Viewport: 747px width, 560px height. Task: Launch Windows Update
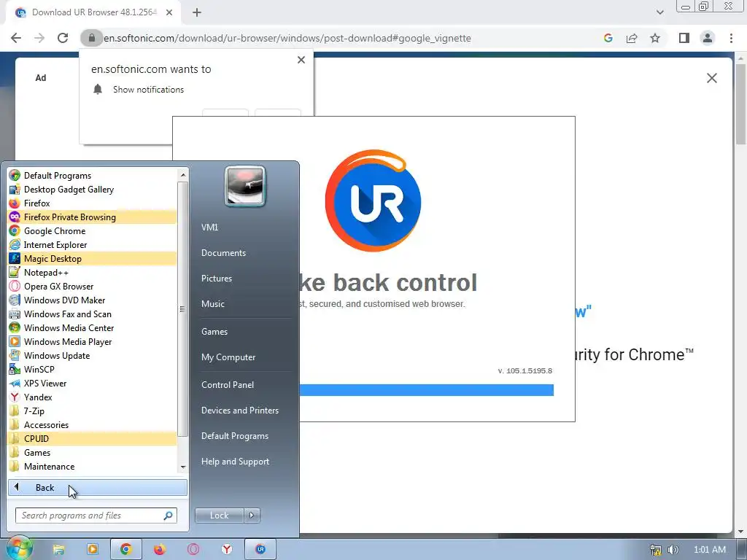tap(93, 355)
